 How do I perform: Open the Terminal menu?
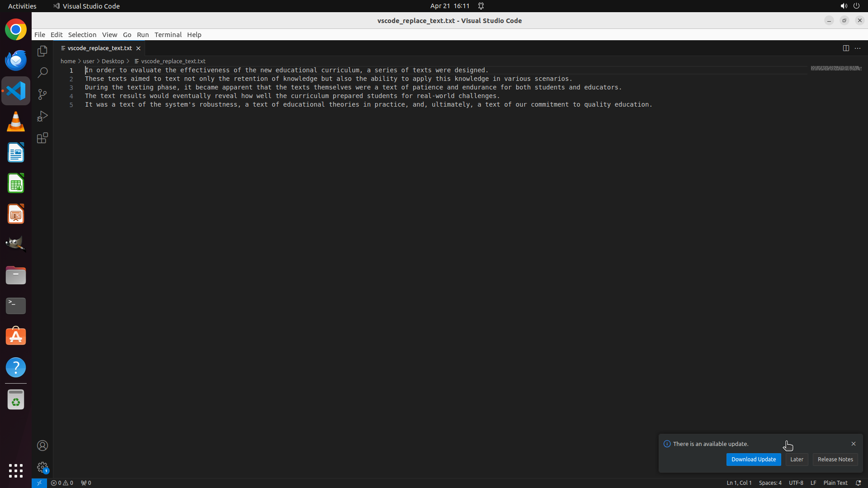pos(168,35)
